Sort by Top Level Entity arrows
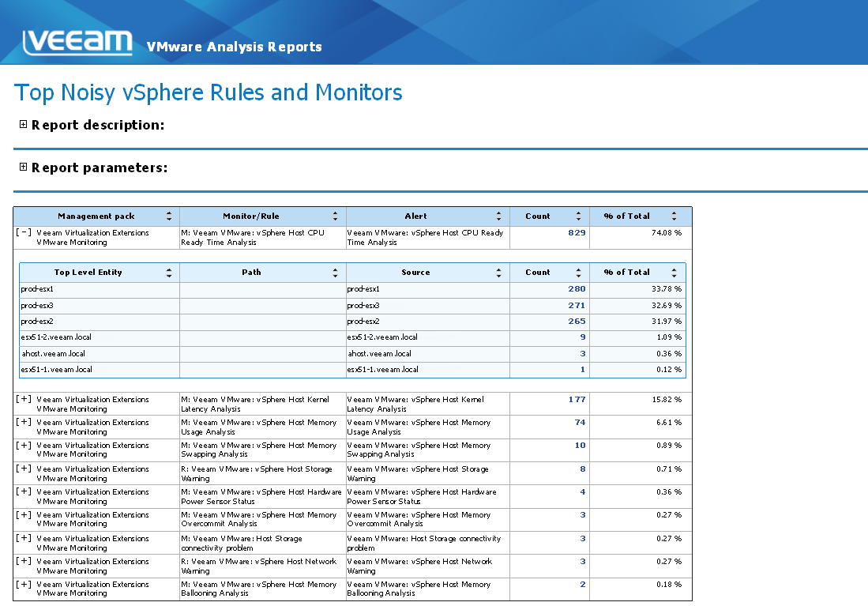Image resolution: width=868 pixels, height=606 pixels. pyautogui.click(x=169, y=273)
